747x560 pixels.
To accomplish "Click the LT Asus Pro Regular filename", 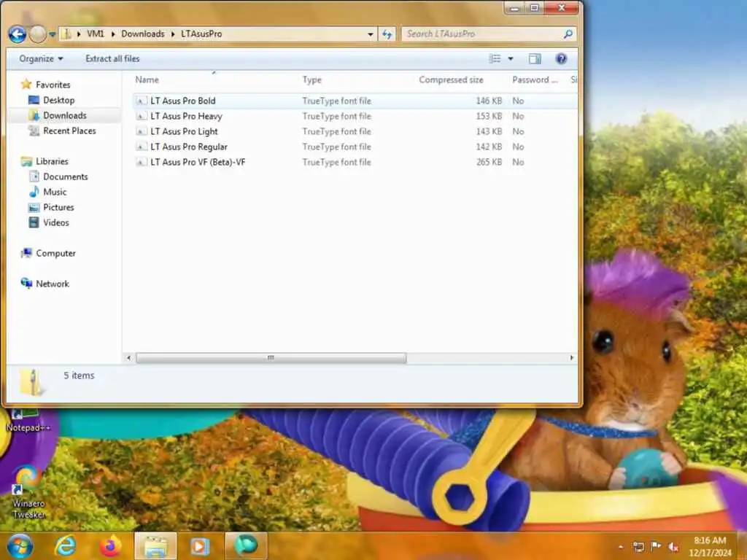I will point(189,147).
